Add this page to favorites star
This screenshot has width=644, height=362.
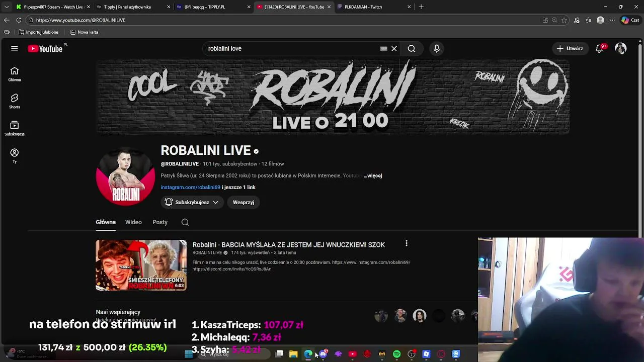[x=565, y=20]
